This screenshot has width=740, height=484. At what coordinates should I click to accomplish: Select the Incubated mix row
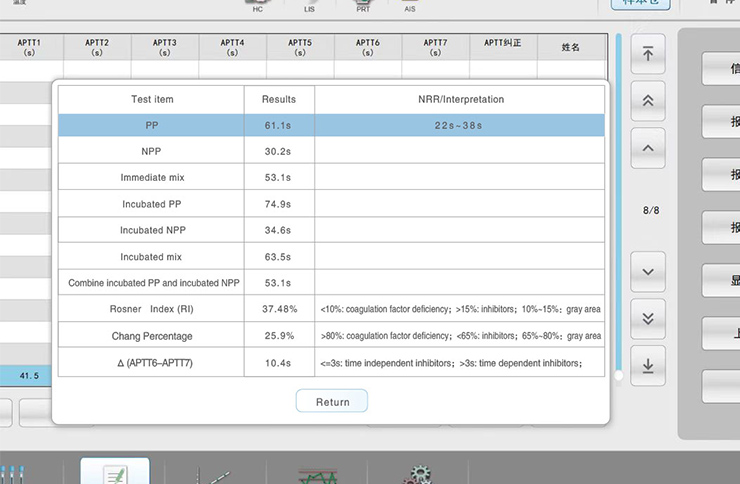tap(331, 257)
